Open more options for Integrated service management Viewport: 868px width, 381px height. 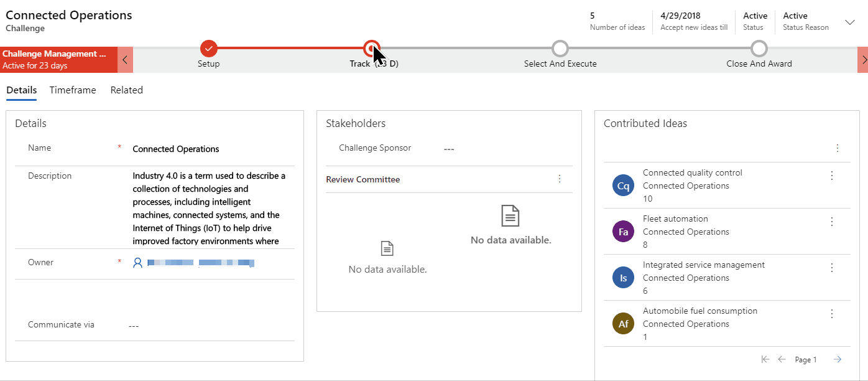pyautogui.click(x=832, y=268)
